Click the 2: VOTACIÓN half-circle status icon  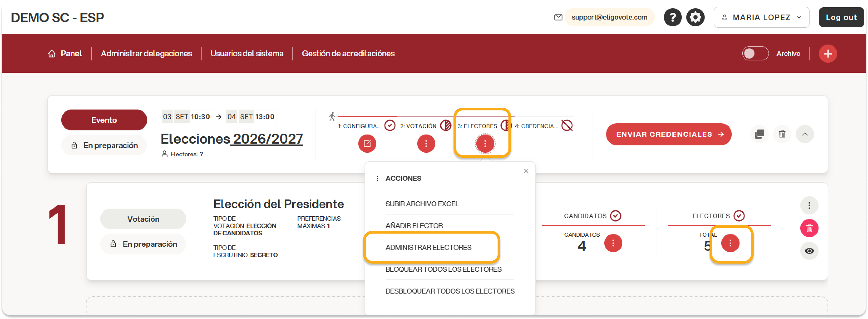tap(445, 126)
